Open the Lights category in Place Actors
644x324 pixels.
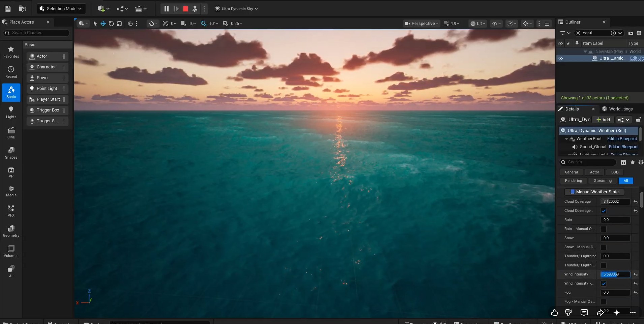11,112
